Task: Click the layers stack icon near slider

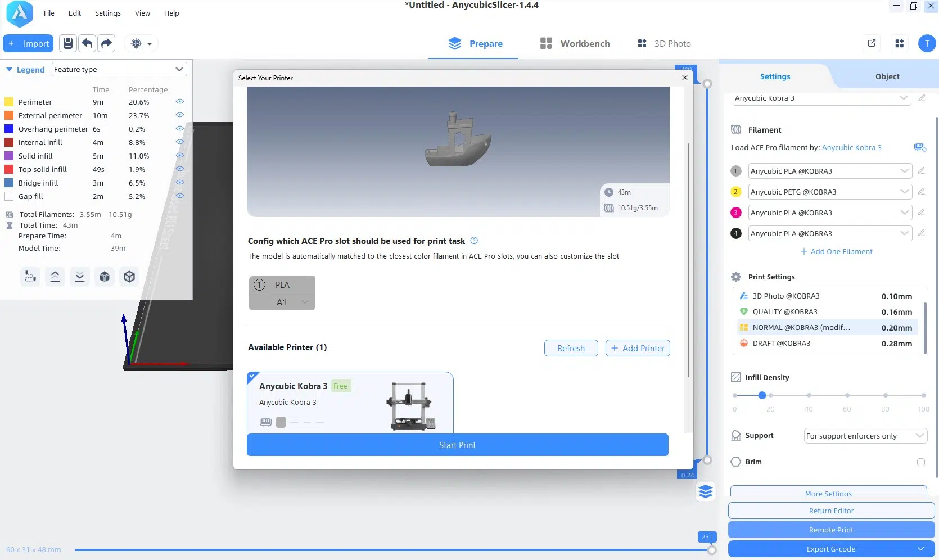Action: pyautogui.click(x=706, y=492)
